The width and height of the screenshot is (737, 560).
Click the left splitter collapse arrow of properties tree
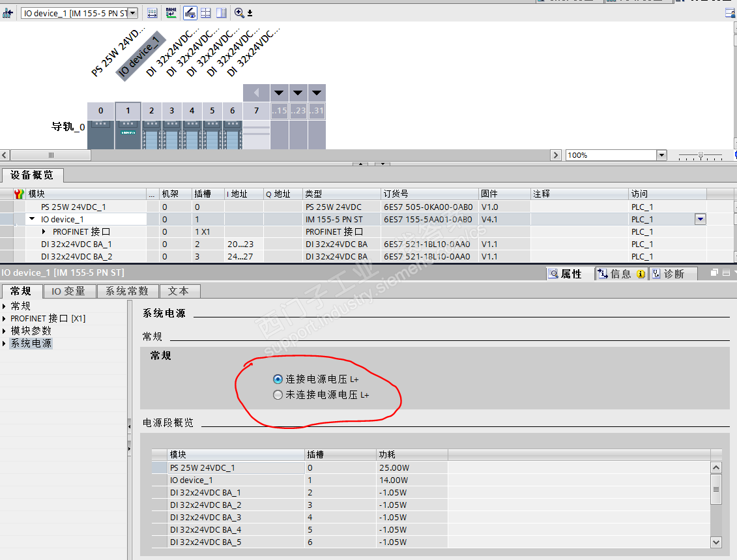(x=129, y=426)
